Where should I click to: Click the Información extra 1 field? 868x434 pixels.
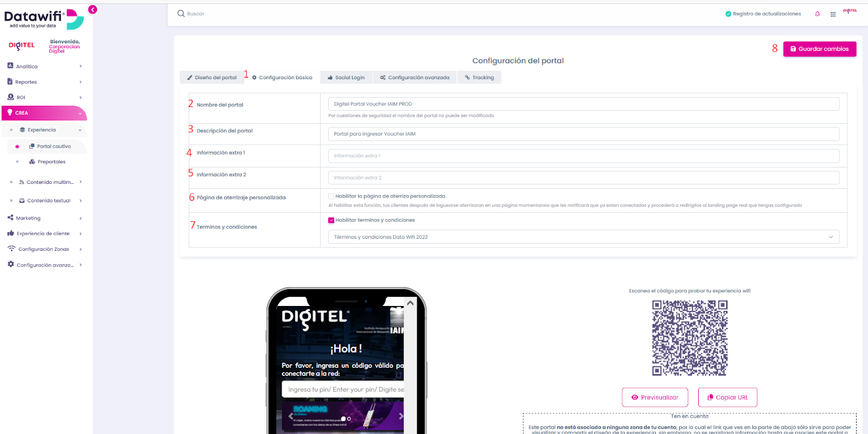[584, 156]
